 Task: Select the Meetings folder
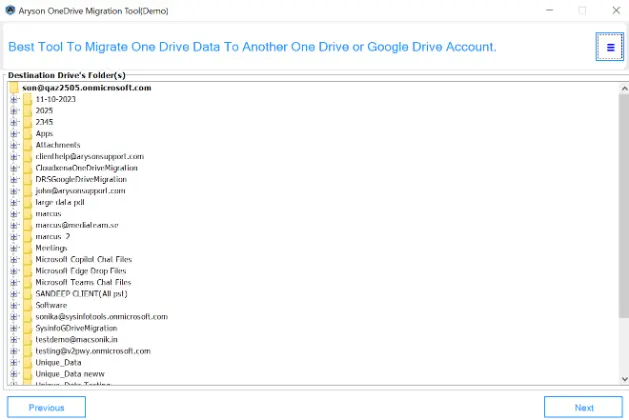click(x=51, y=248)
